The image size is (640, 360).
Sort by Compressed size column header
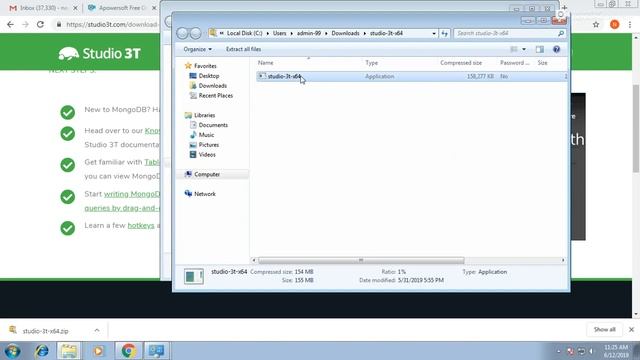coord(461,63)
